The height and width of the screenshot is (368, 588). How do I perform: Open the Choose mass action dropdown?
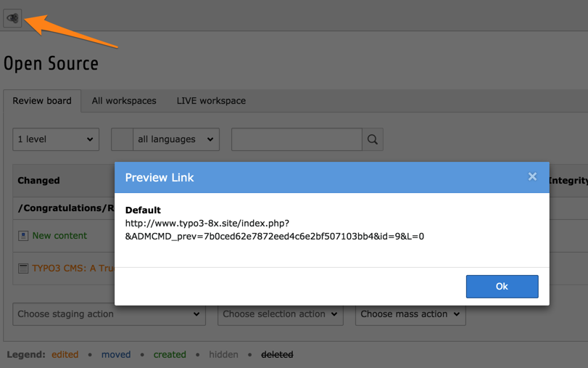tap(410, 314)
